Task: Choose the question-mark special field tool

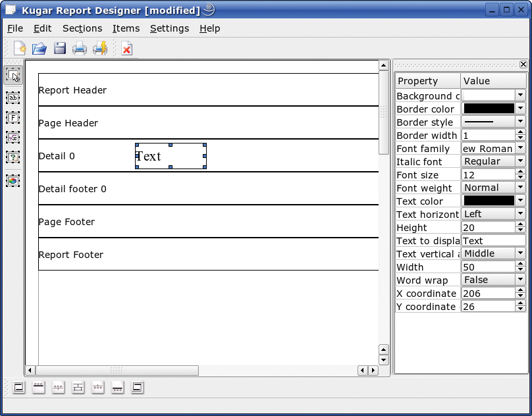Action: (x=13, y=157)
